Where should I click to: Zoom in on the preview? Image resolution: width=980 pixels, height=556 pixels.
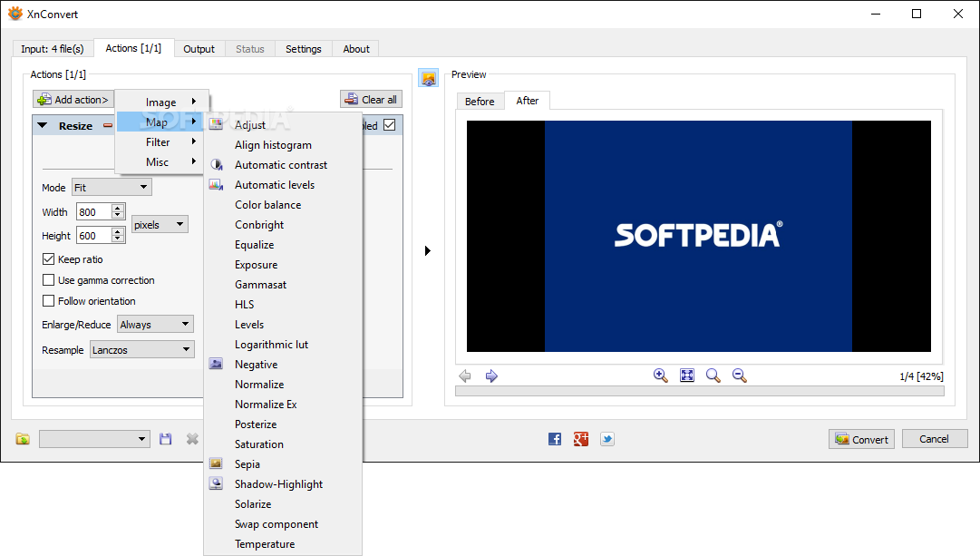[x=661, y=376]
